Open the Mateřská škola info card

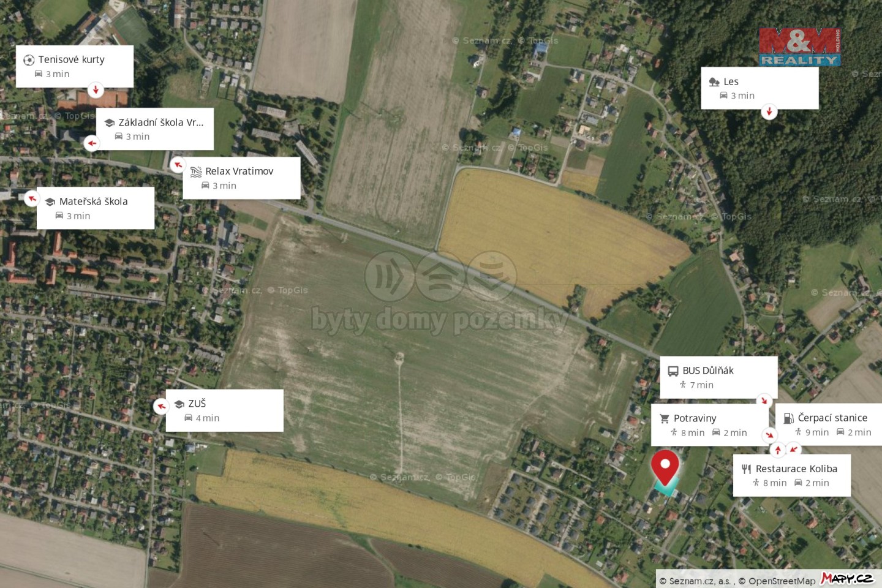tap(96, 208)
